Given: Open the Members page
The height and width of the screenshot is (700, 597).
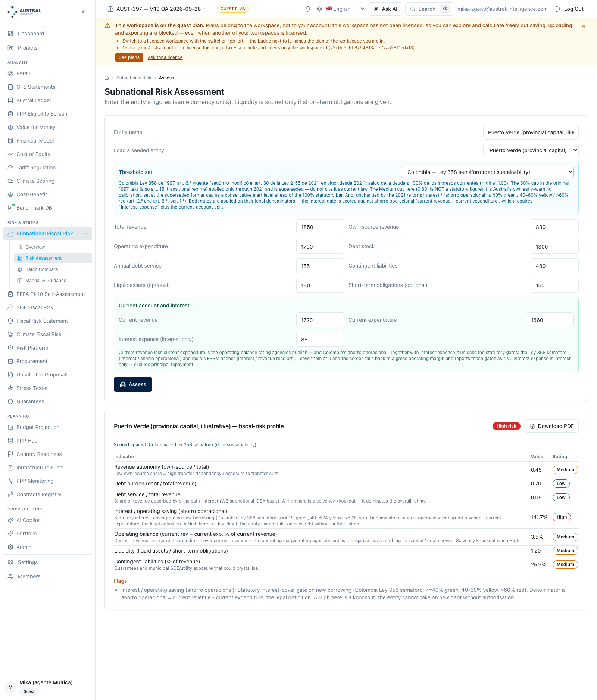Looking at the screenshot, I should [48, 576].
